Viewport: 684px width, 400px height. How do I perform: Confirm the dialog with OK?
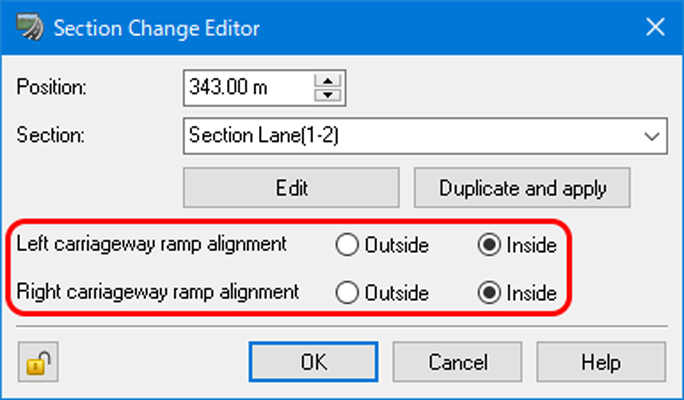314,362
